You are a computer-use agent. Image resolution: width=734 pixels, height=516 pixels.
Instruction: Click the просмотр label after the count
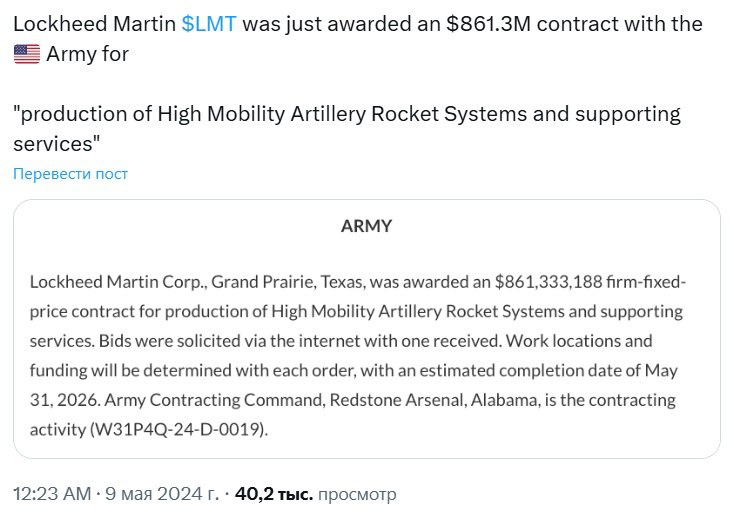click(x=357, y=494)
